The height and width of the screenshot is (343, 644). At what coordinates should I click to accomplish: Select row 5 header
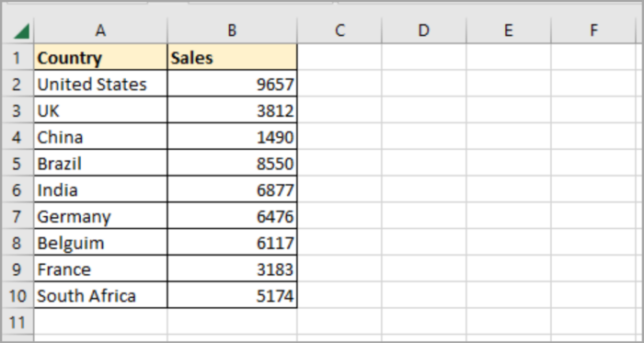[17, 163]
